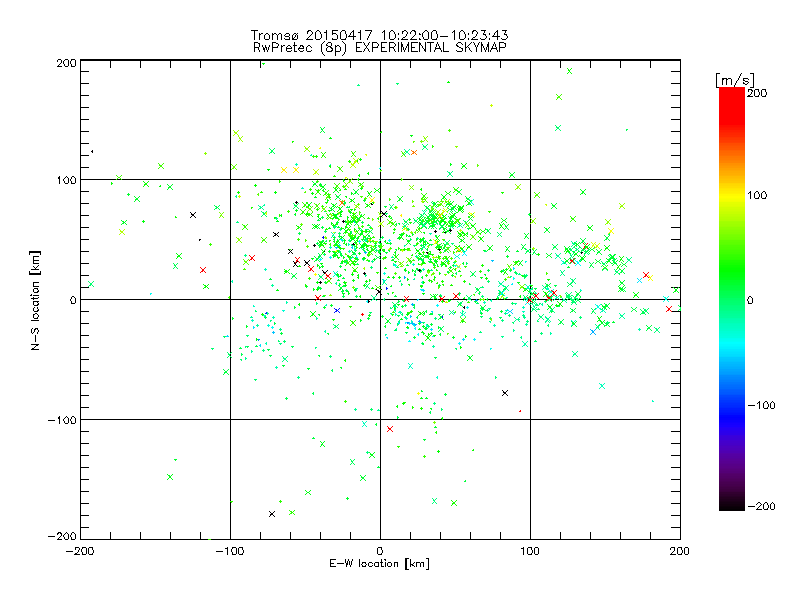Click the colorbar label '100'
800x600 pixels.
(x=757, y=195)
